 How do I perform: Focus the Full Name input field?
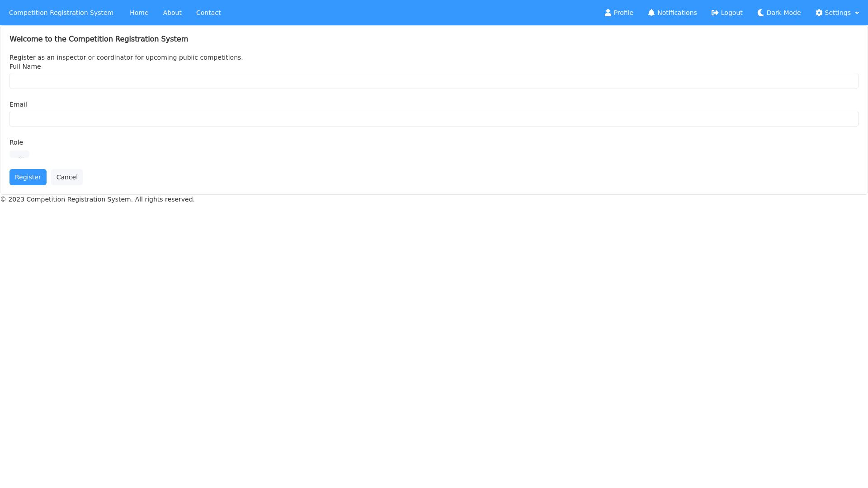434,81
